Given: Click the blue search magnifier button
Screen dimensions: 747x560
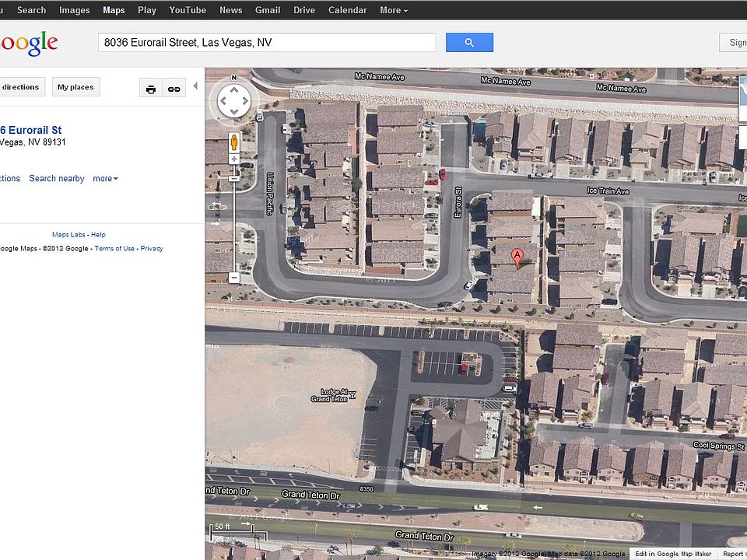Looking at the screenshot, I should (469, 42).
